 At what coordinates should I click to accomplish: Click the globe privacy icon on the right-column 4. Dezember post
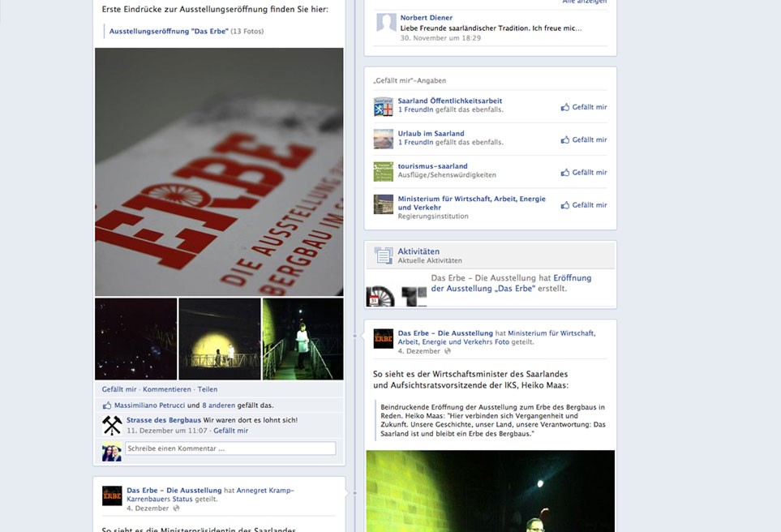pyautogui.click(x=448, y=351)
